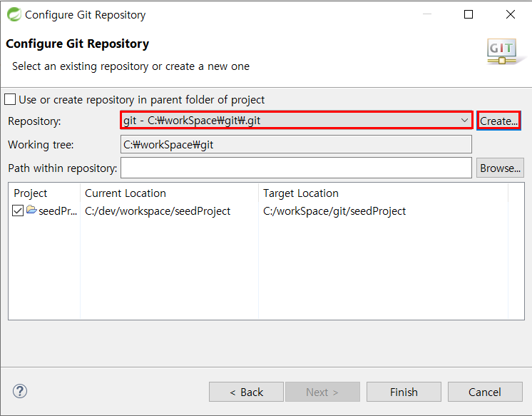The image size is (532, 416).
Task: Click the C:/dev/workspace/seedProject location cell
Action: click(158, 211)
